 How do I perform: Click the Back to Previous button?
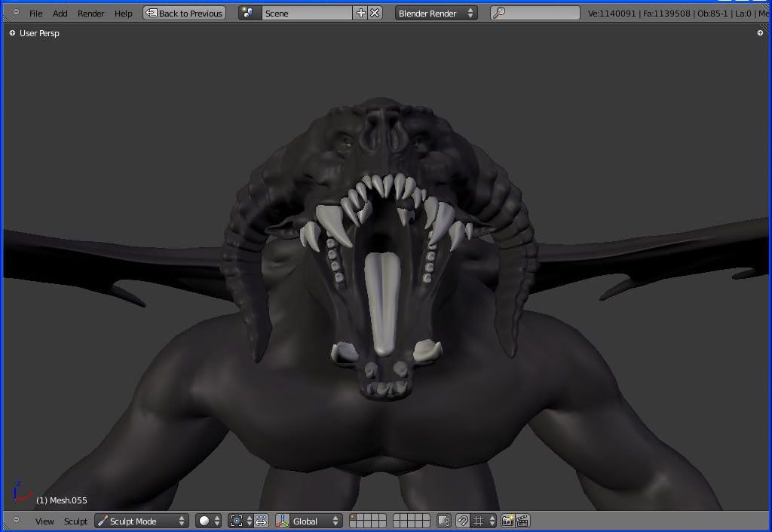pyautogui.click(x=184, y=13)
